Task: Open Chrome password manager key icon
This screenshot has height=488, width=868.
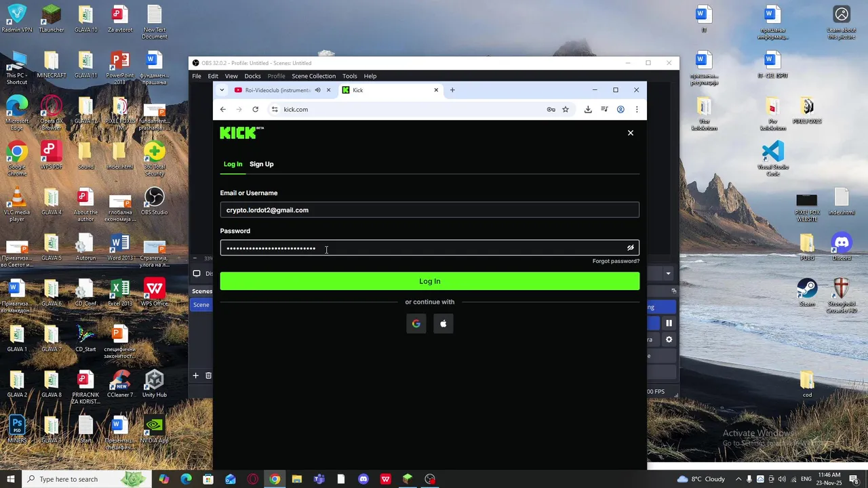Action: 551,109
